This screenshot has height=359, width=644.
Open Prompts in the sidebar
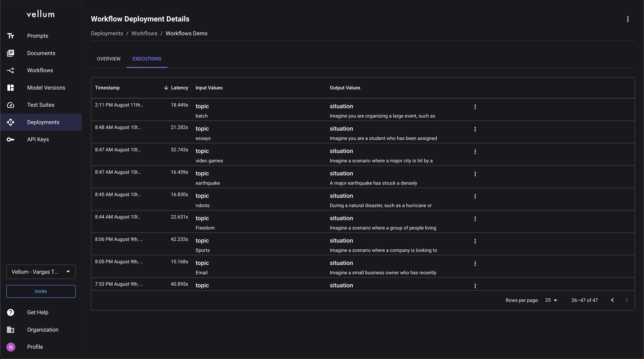click(x=37, y=36)
